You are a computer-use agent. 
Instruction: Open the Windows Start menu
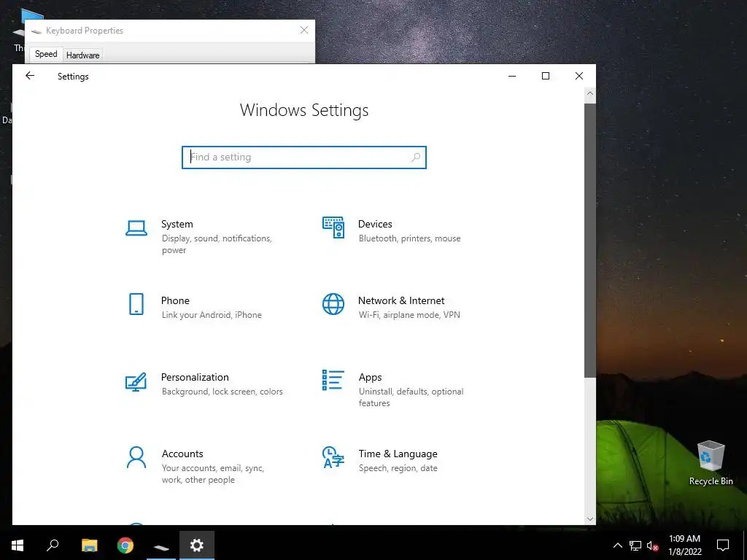pyautogui.click(x=18, y=545)
